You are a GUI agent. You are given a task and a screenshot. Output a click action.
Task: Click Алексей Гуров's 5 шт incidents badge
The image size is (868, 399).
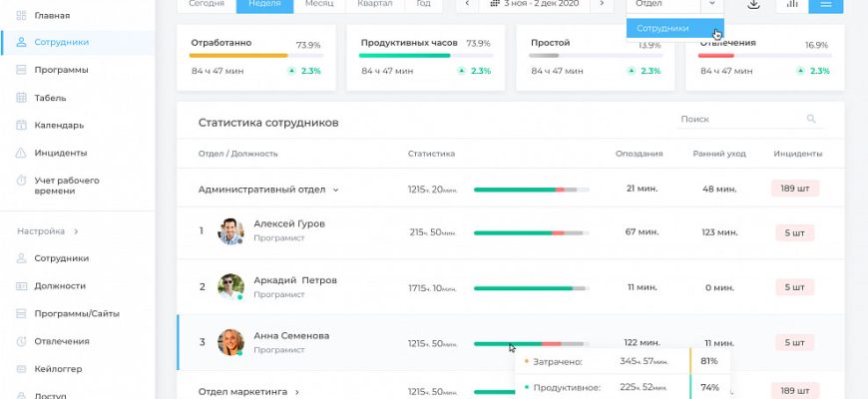(x=794, y=232)
